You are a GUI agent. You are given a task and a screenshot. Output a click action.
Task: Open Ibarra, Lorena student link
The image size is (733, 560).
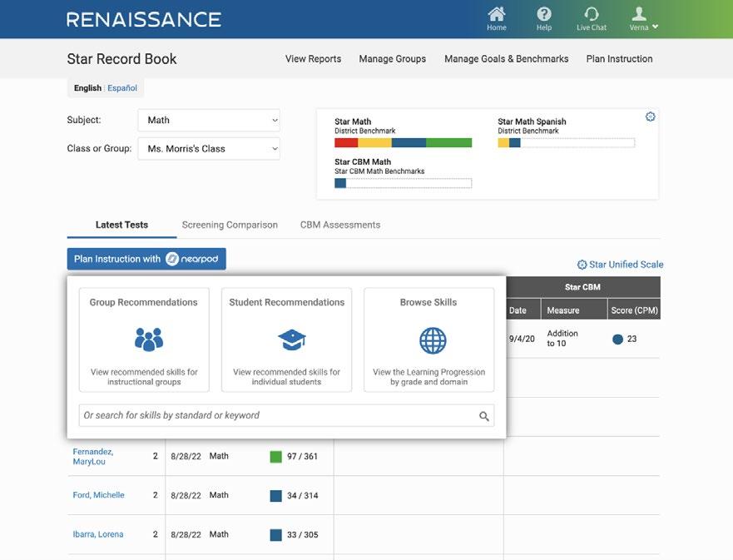coord(98,534)
